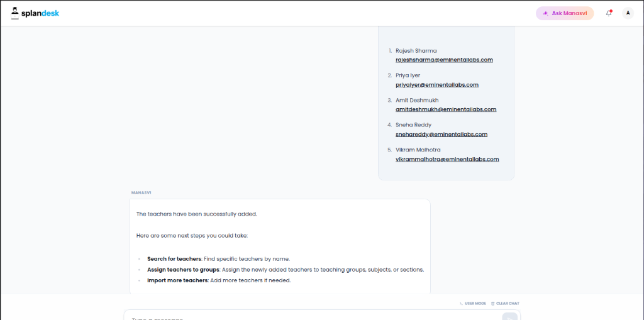Click the splandesk wordmark text
644x320 pixels.
click(x=40, y=14)
